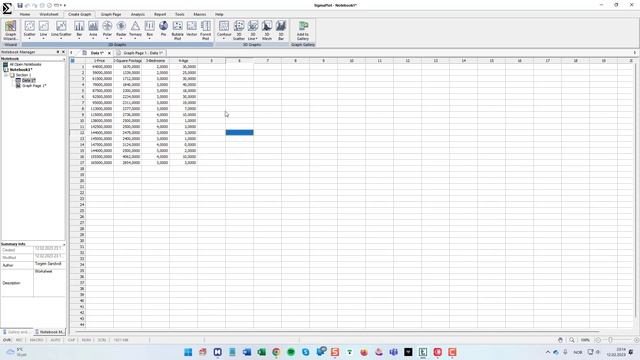
Task: Open Excel from the taskbar
Action: coord(262,352)
